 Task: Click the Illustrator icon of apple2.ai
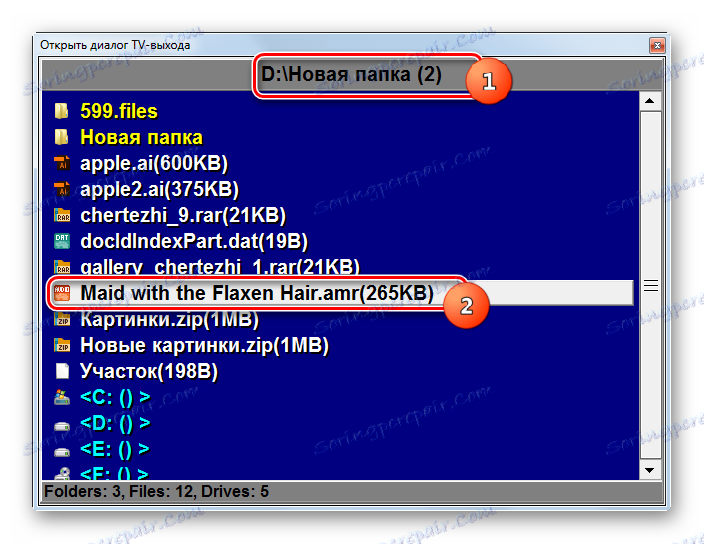(x=62, y=189)
